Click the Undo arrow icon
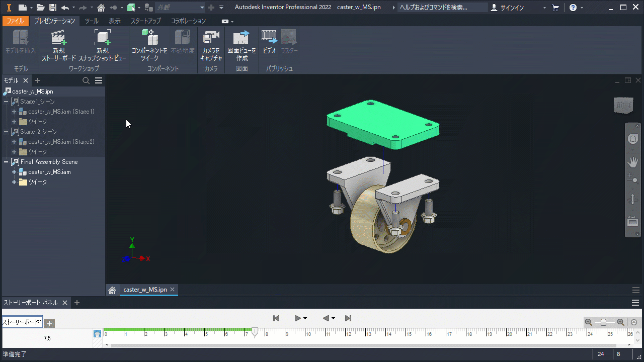 [65, 8]
